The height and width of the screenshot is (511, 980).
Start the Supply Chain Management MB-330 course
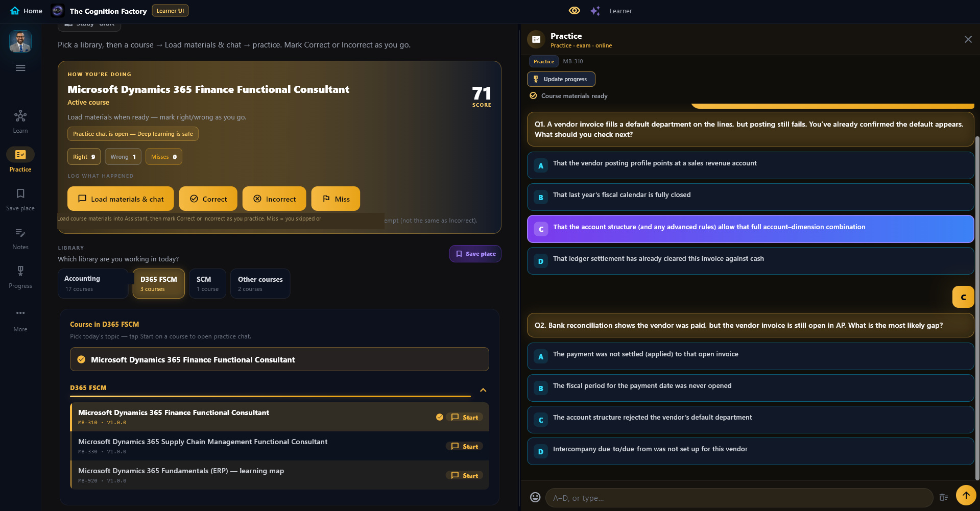(x=465, y=446)
